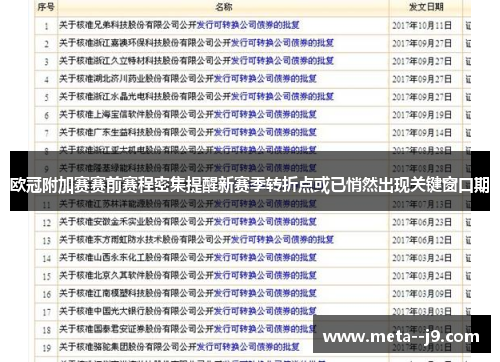Select the date 2017年10月11日

click(x=422, y=26)
